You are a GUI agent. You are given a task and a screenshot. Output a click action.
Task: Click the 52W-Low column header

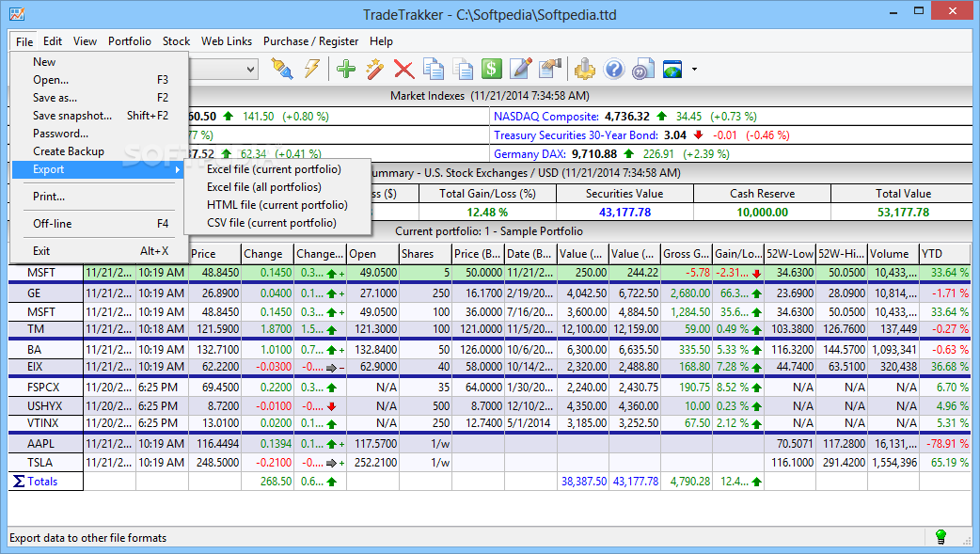click(790, 254)
